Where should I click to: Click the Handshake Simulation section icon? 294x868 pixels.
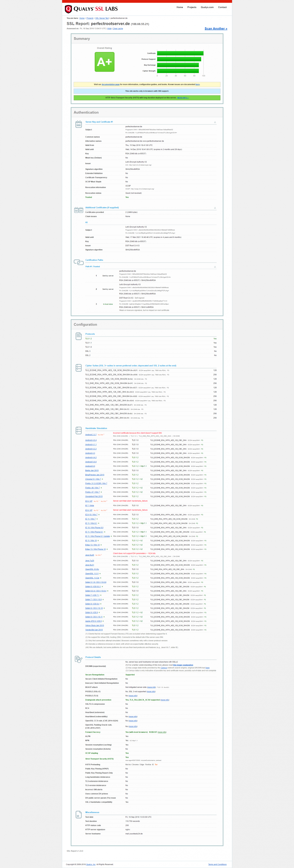[x=78, y=430]
